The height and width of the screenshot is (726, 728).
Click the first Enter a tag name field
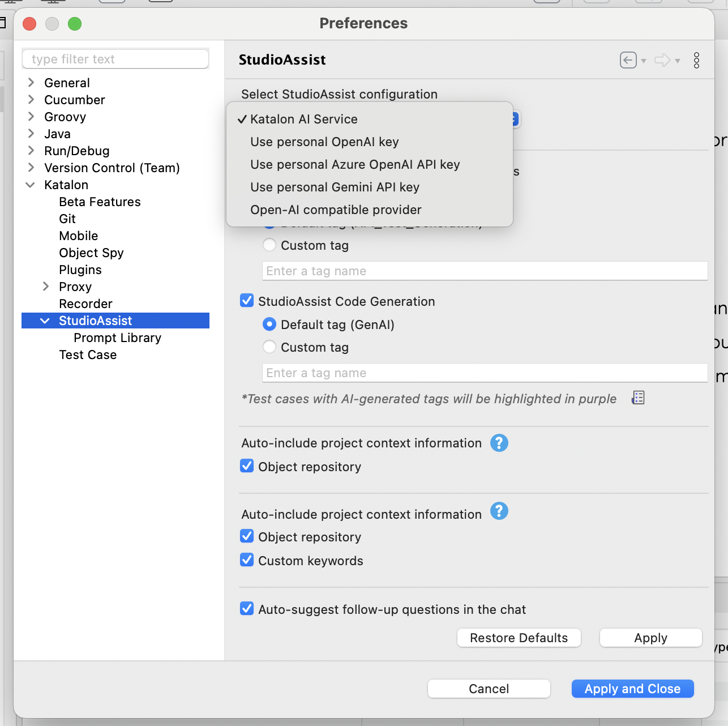click(x=485, y=271)
